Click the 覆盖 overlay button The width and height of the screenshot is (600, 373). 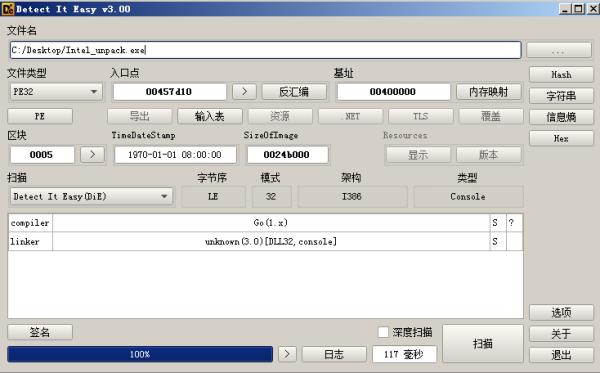point(491,116)
